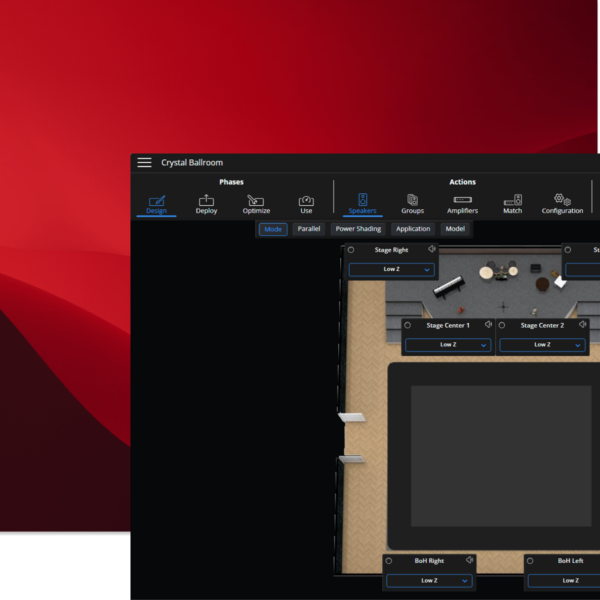The image size is (600, 600).
Task: Open the Groups action
Action: [412, 205]
